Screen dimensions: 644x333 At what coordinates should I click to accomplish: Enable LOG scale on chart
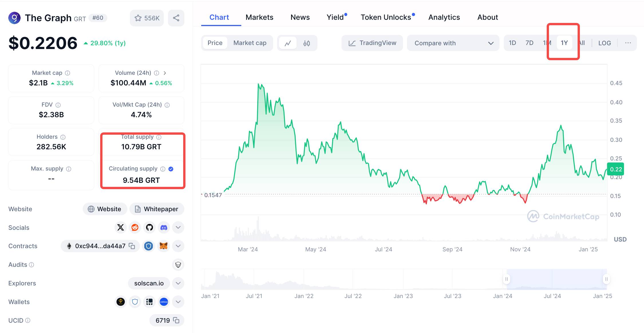pyautogui.click(x=605, y=43)
